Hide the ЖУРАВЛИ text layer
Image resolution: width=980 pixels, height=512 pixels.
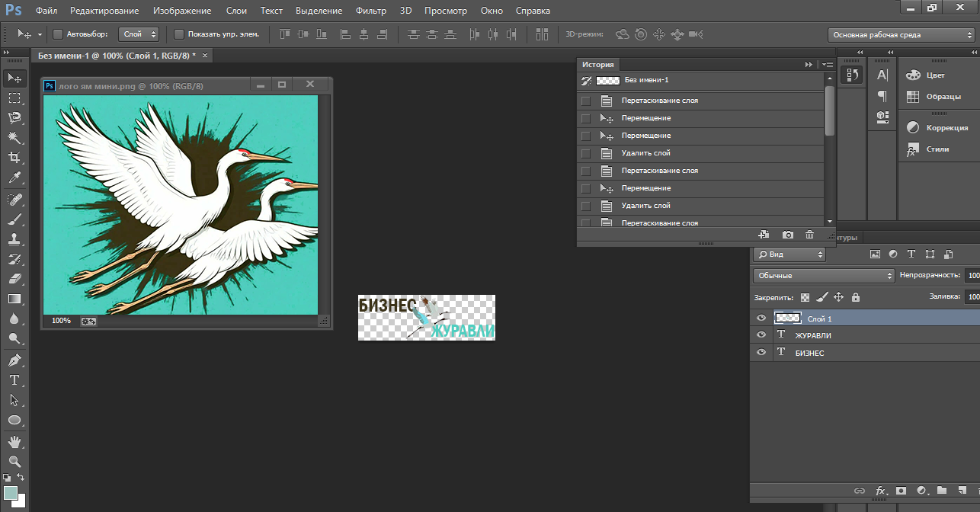(x=761, y=335)
